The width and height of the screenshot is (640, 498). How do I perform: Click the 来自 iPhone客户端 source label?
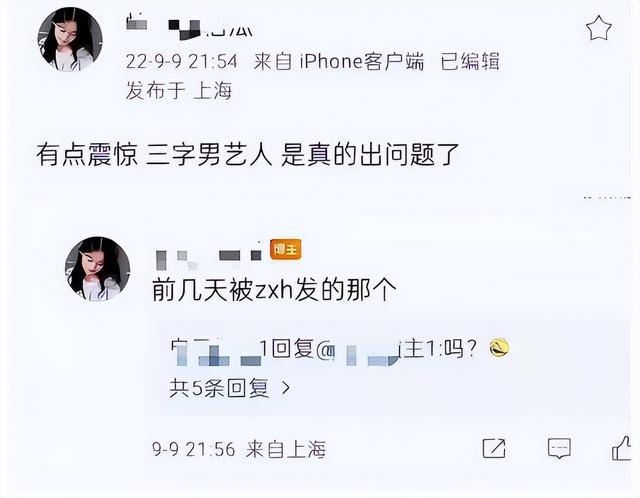click(x=339, y=62)
